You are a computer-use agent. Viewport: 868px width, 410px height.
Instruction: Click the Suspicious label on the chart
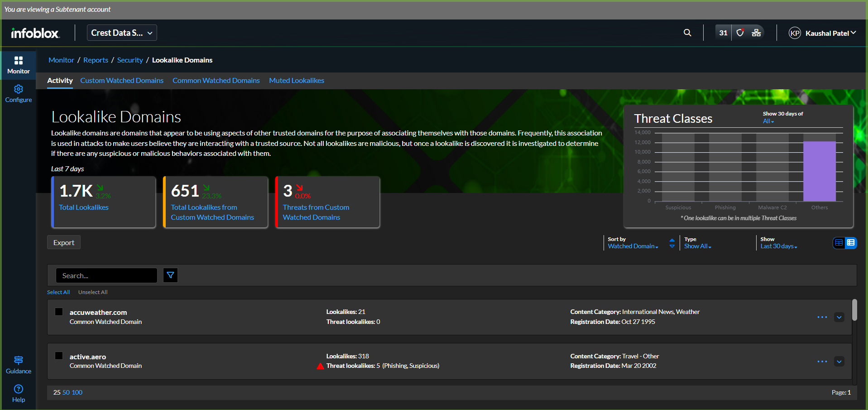pyautogui.click(x=678, y=207)
